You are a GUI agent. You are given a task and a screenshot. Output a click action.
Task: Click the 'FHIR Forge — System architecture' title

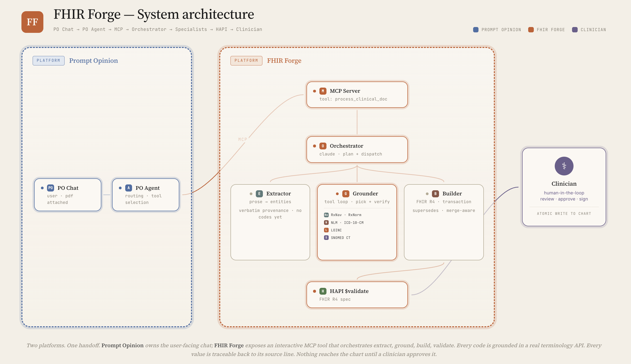point(154,14)
